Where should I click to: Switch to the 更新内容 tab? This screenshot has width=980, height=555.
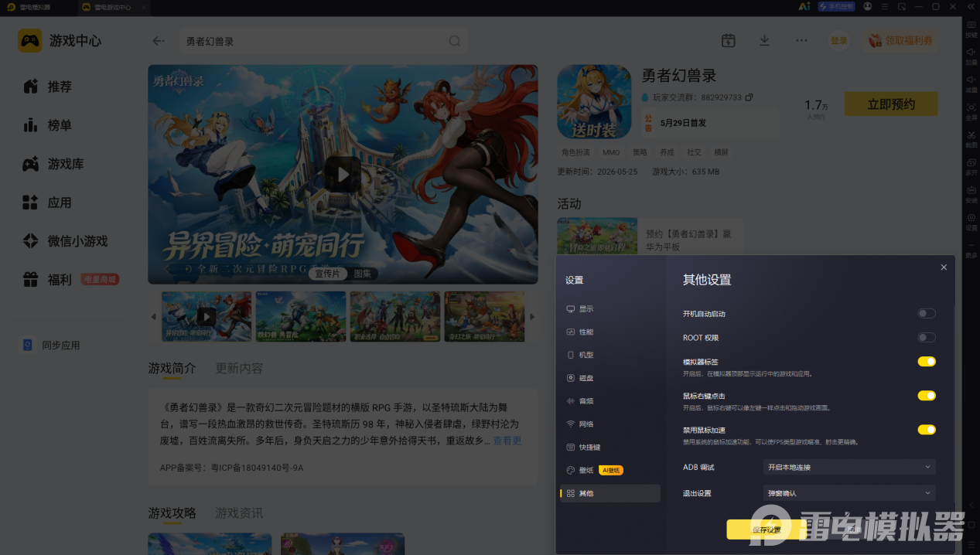click(239, 368)
